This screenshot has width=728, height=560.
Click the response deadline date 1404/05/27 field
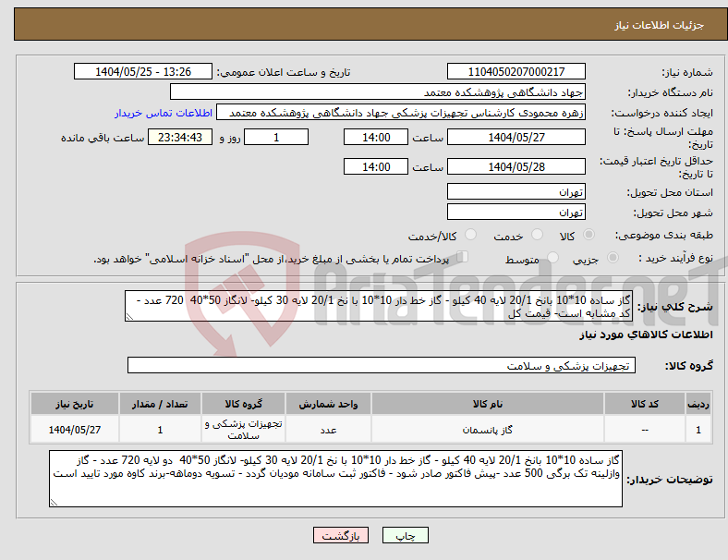516,138
